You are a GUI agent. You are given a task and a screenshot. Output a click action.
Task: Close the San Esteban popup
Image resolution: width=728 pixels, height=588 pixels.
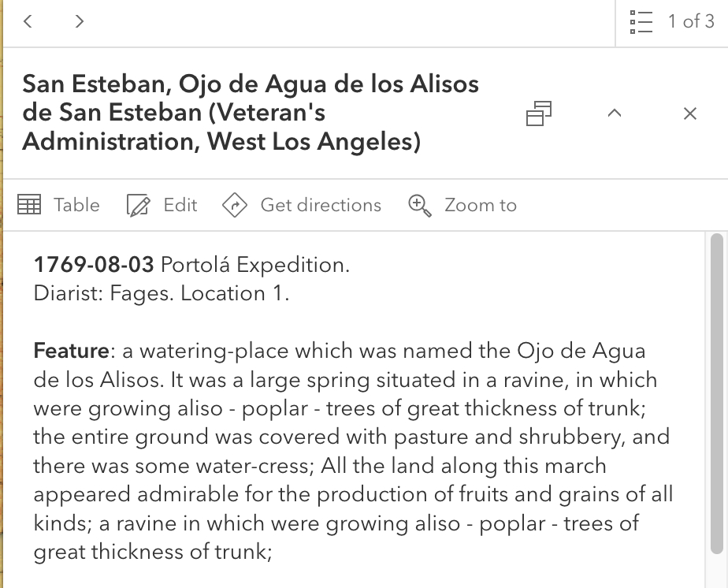pos(690,114)
